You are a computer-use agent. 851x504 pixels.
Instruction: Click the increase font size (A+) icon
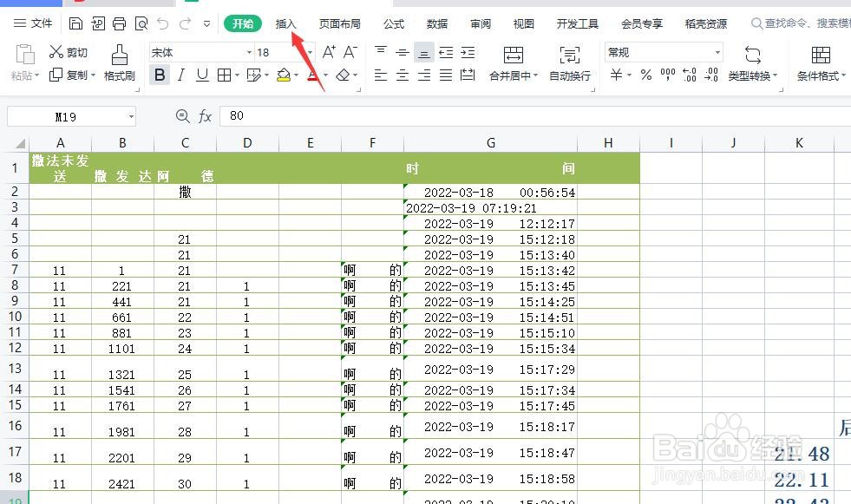coord(330,50)
